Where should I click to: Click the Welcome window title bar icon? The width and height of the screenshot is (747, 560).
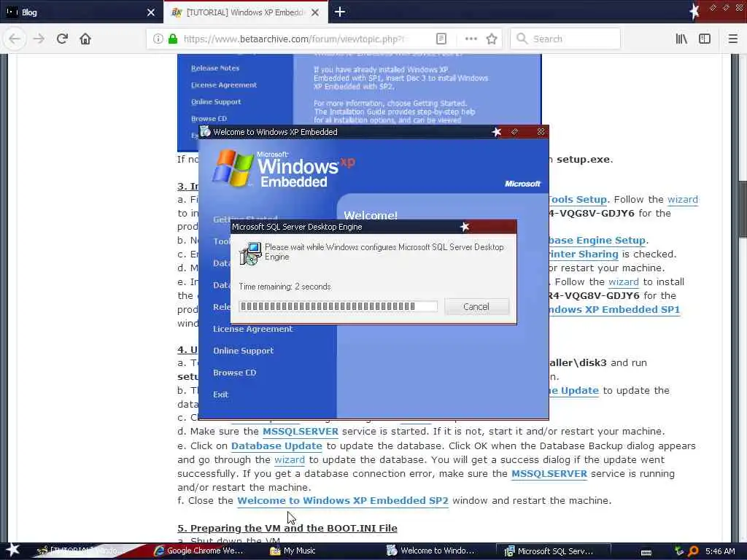pos(205,131)
